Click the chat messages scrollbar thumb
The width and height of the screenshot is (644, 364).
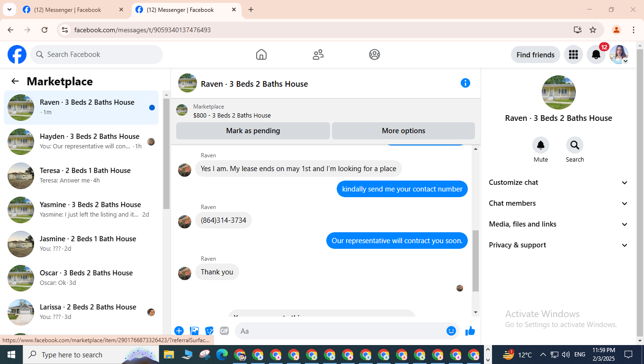pos(476,261)
